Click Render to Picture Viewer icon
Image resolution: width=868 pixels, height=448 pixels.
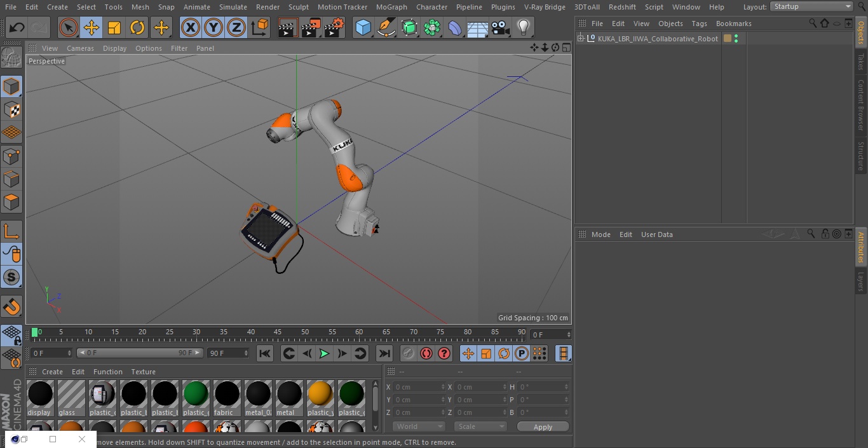point(311,27)
